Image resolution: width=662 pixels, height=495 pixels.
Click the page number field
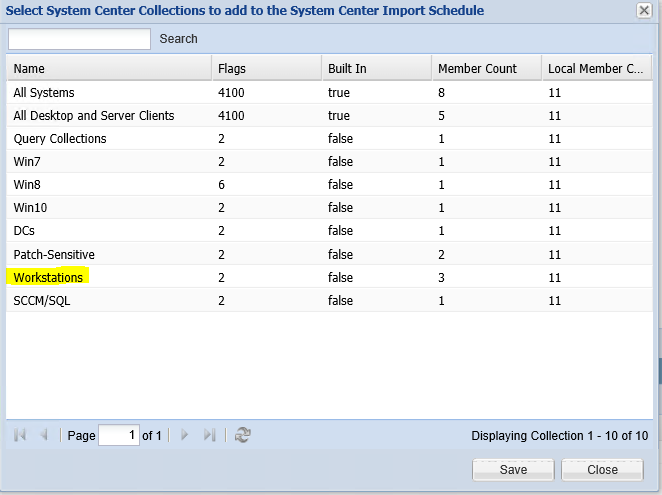[x=119, y=435]
